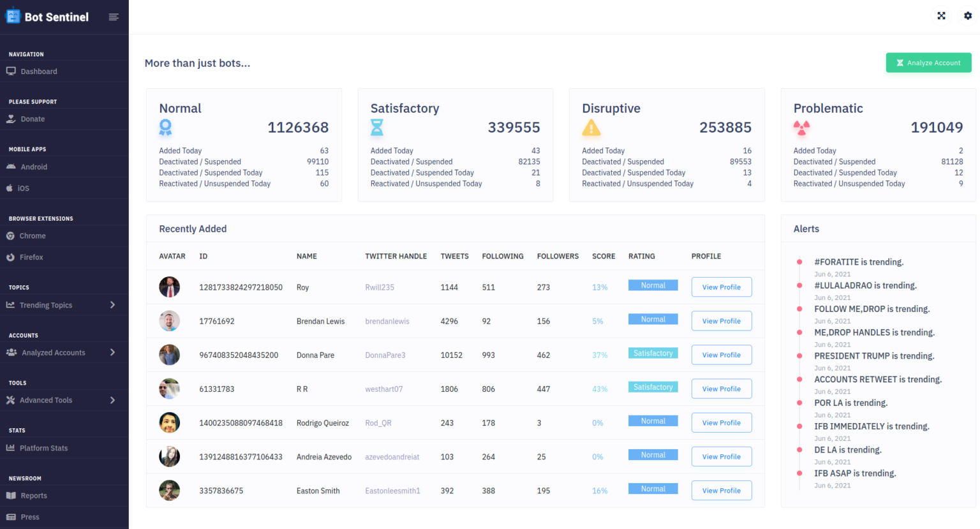The width and height of the screenshot is (980, 529).
Task: Click the Chrome extension icon
Action: tap(11, 235)
